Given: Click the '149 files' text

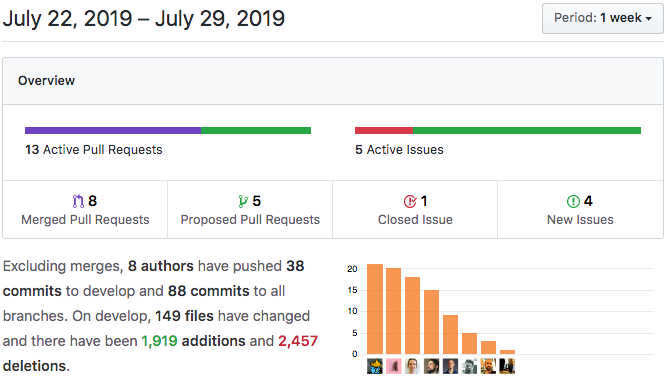Looking at the screenshot, I should [x=184, y=316].
